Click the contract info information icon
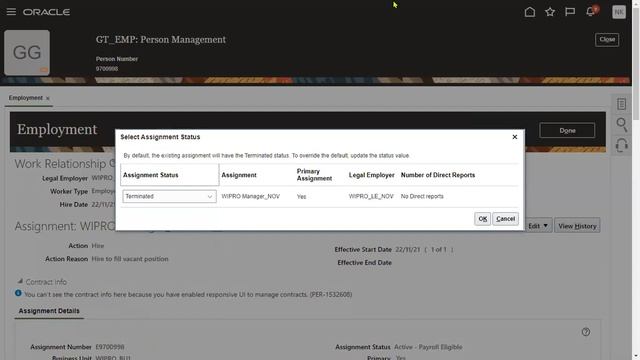Viewport: 640px width, 360px height. point(18,293)
